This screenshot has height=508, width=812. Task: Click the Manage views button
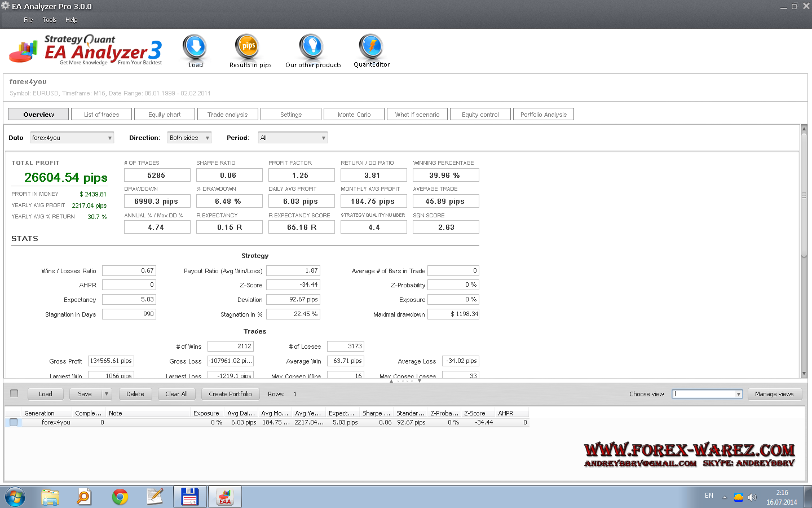pos(774,394)
